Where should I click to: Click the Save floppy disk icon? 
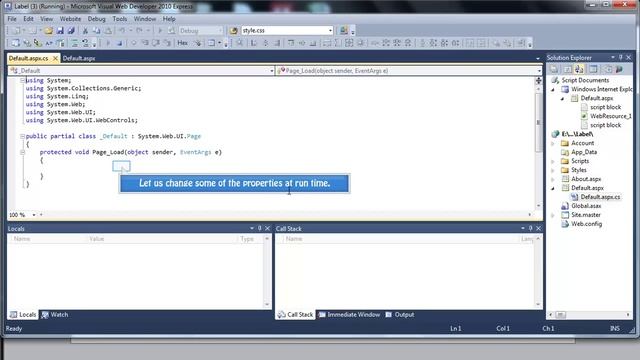pyautogui.click(x=60, y=31)
